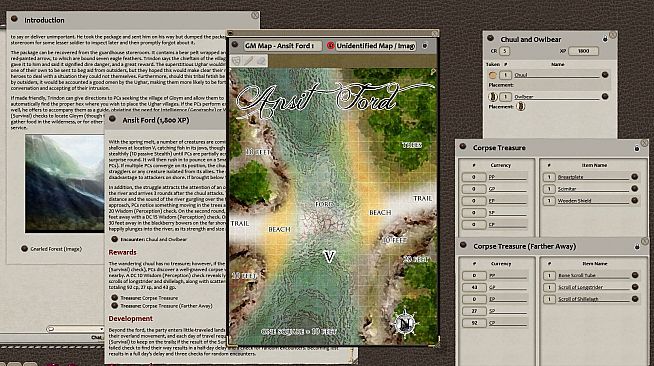The height and width of the screenshot is (366, 654).
Task: Click the 'Bone Scroll Tube' item name
Action: (x=577, y=276)
